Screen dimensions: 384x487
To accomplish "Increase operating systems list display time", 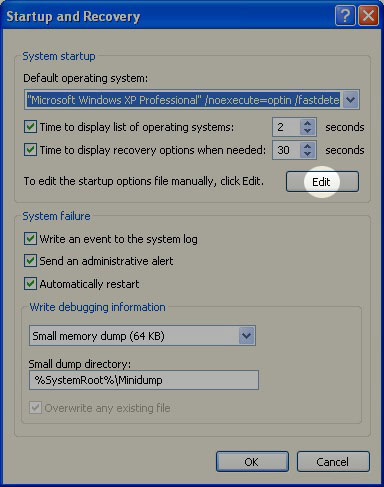I will point(307,123).
